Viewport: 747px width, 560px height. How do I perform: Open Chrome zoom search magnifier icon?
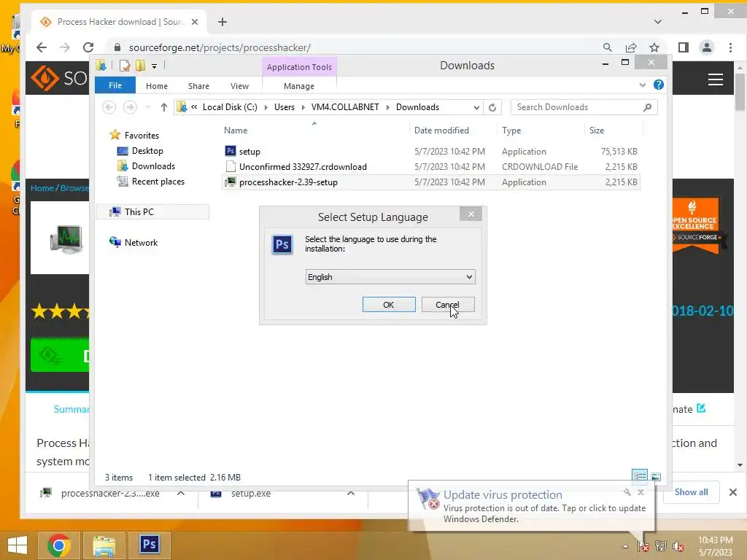608,47
